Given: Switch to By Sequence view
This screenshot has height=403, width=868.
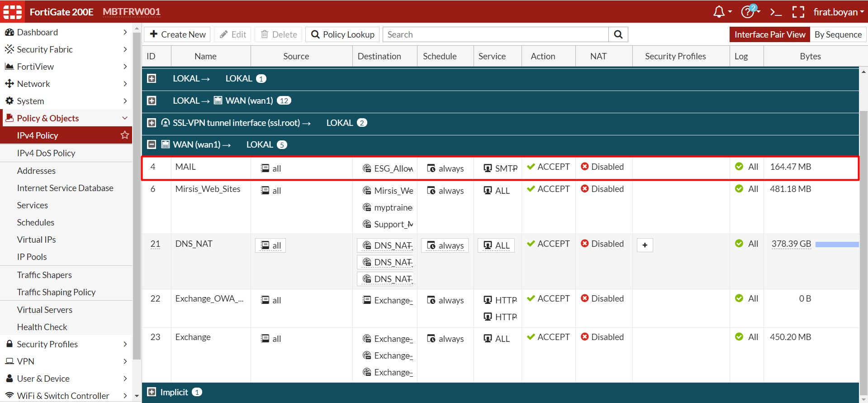Looking at the screenshot, I should pos(838,34).
